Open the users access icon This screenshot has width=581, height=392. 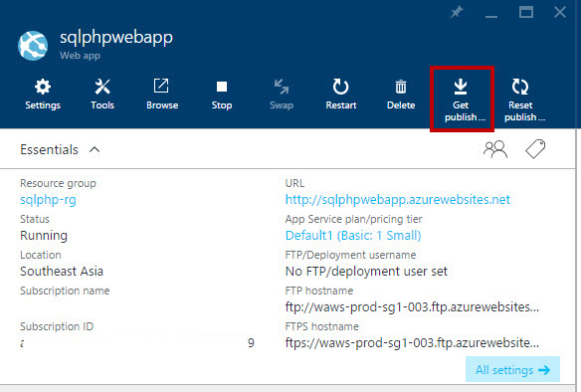495,149
